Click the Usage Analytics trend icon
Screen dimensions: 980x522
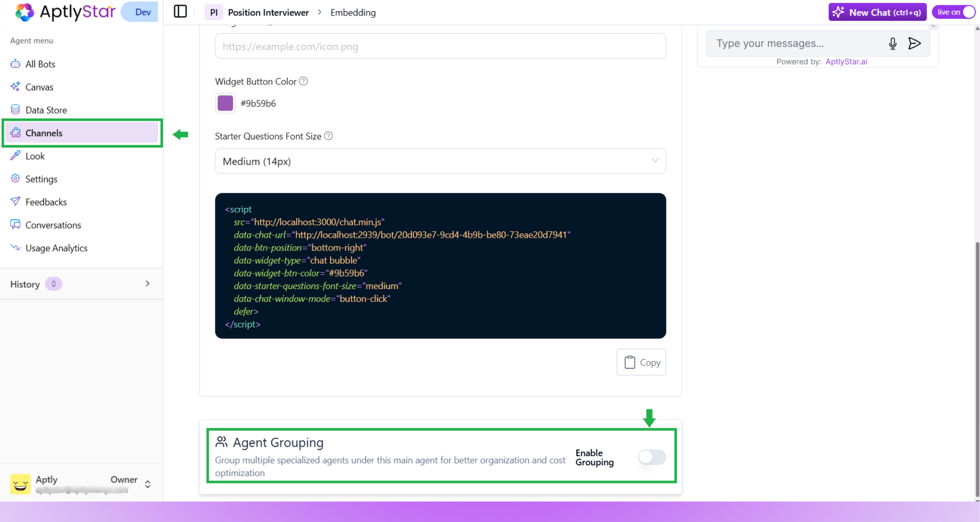click(x=16, y=248)
